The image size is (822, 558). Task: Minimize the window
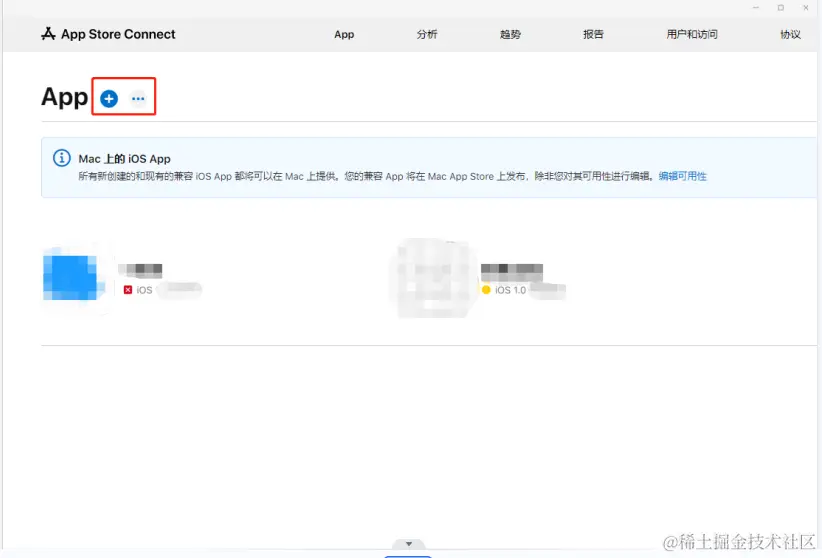point(756,7)
